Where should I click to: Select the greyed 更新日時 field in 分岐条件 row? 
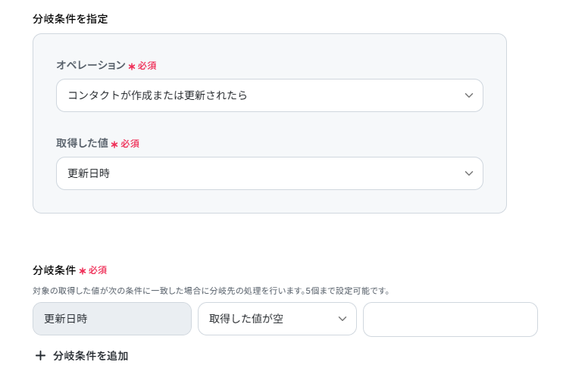point(111,319)
